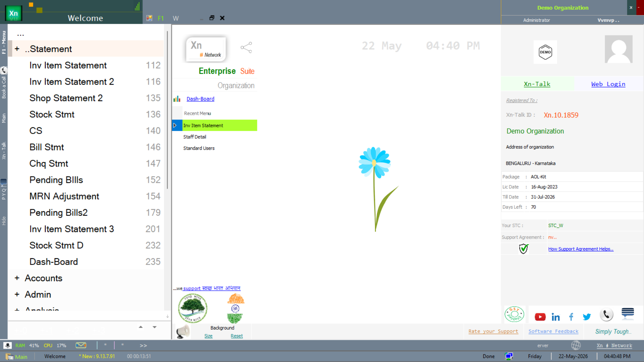
Task: Click the Main folder icon in bottom bar
Action: [9, 357]
